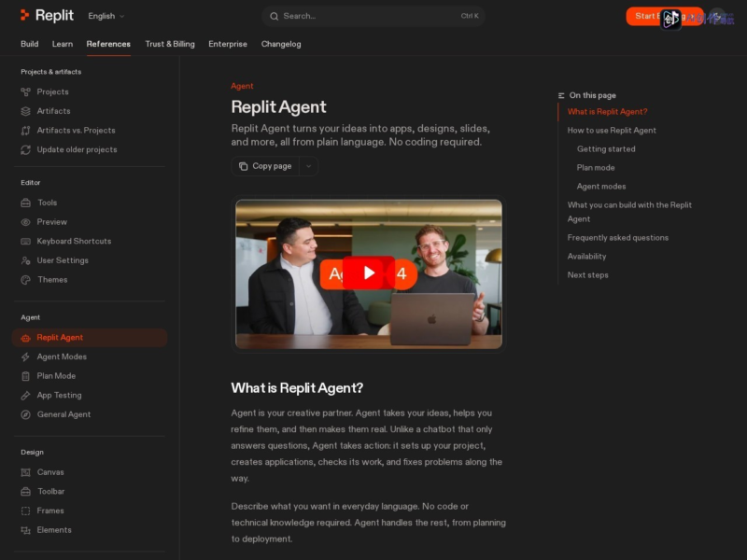This screenshot has height=560, width=747.
Task: Click the Replit Agent page title
Action: (x=278, y=107)
